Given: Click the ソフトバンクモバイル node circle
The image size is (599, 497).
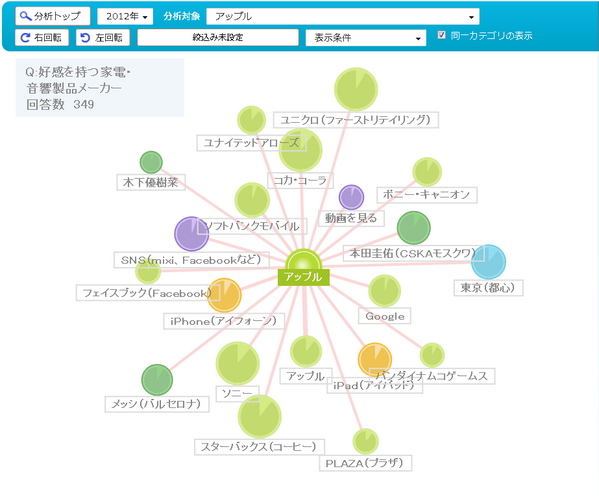Looking at the screenshot, I should 252,200.
